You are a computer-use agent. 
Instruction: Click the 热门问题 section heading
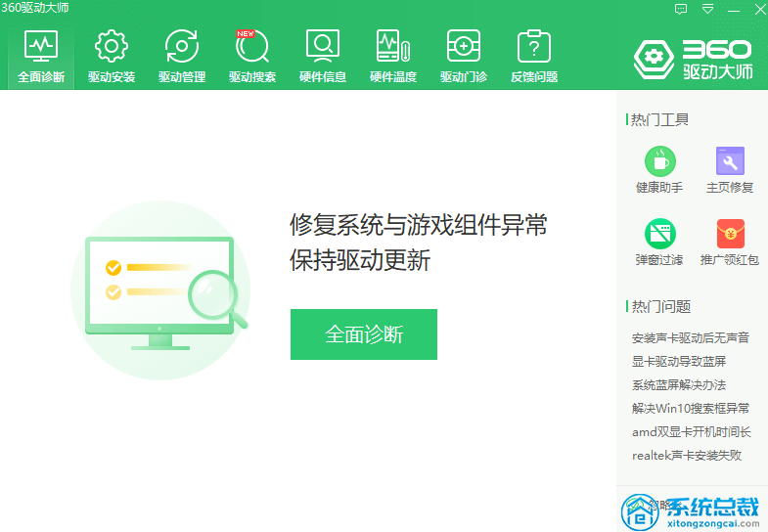[660, 306]
